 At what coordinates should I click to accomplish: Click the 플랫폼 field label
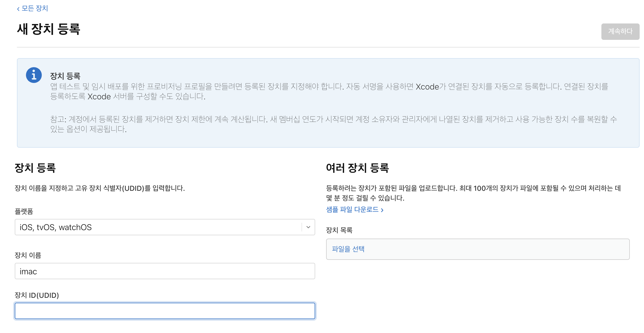tap(24, 211)
